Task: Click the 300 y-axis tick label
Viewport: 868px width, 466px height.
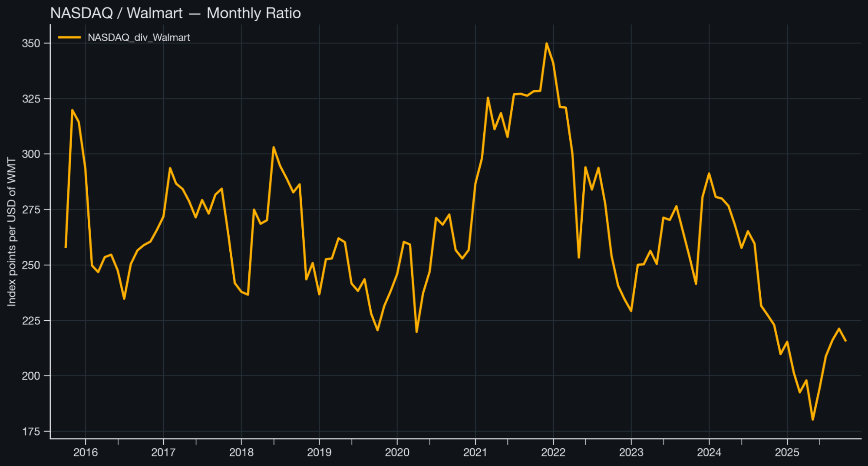Action: (31, 154)
